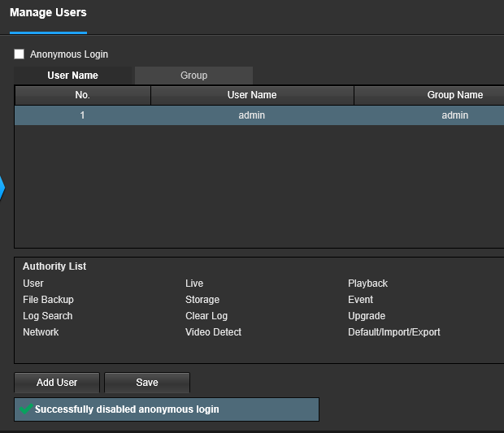Expand the blue side panel arrow
Screen dimensions: 504x433
click(x=2, y=188)
